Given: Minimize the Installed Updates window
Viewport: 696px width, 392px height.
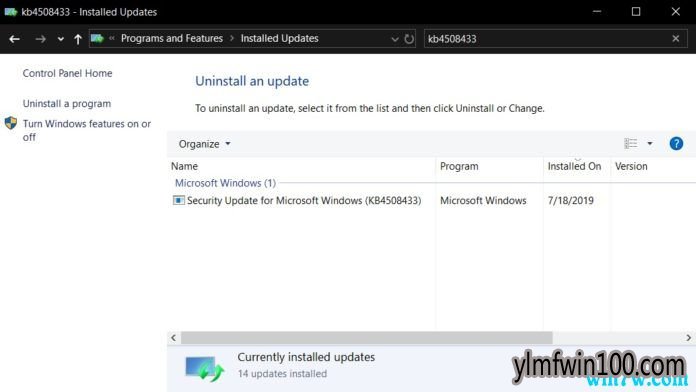Looking at the screenshot, I should click(597, 12).
